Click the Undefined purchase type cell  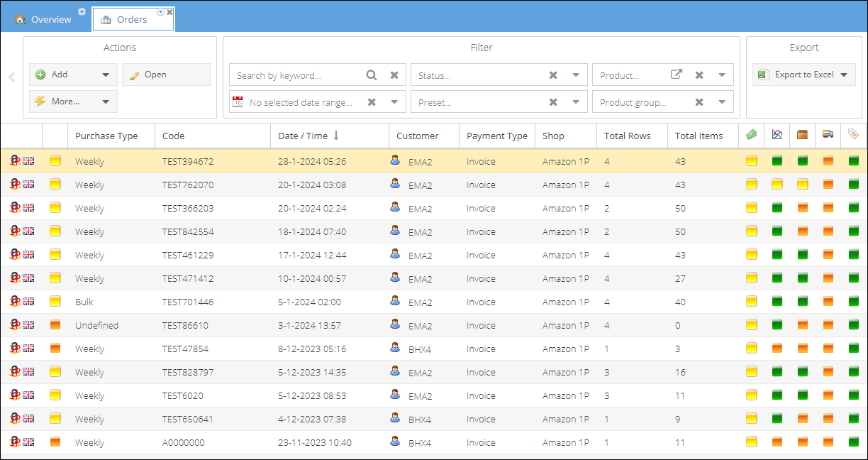coord(96,325)
